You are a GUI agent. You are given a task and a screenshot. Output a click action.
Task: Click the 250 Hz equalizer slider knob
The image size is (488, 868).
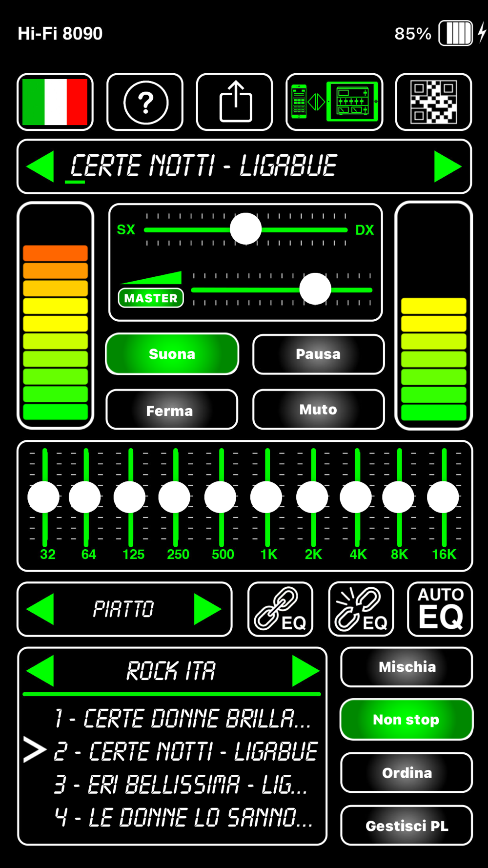click(x=174, y=497)
